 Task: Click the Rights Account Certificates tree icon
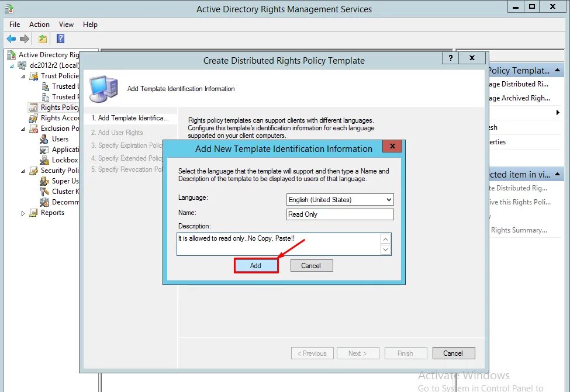tap(33, 118)
